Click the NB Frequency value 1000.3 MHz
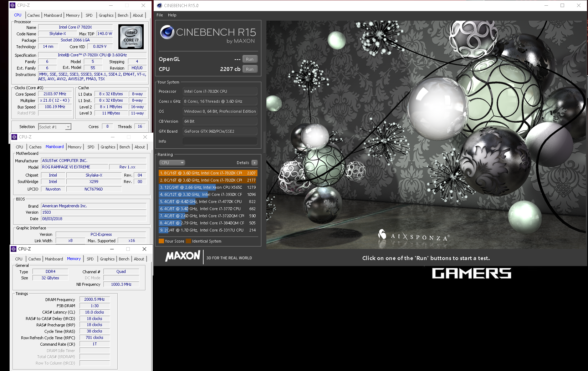This screenshot has height=371, width=588. [x=121, y=284]
